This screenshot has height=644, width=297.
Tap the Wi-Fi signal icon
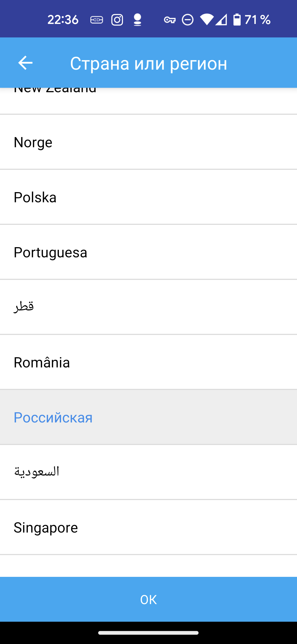point(207,20)
